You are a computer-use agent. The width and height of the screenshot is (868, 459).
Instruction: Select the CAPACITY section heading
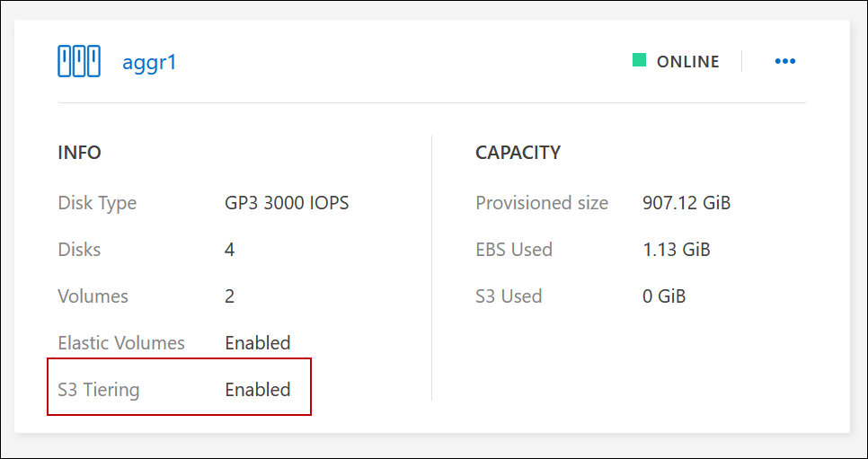518,153
